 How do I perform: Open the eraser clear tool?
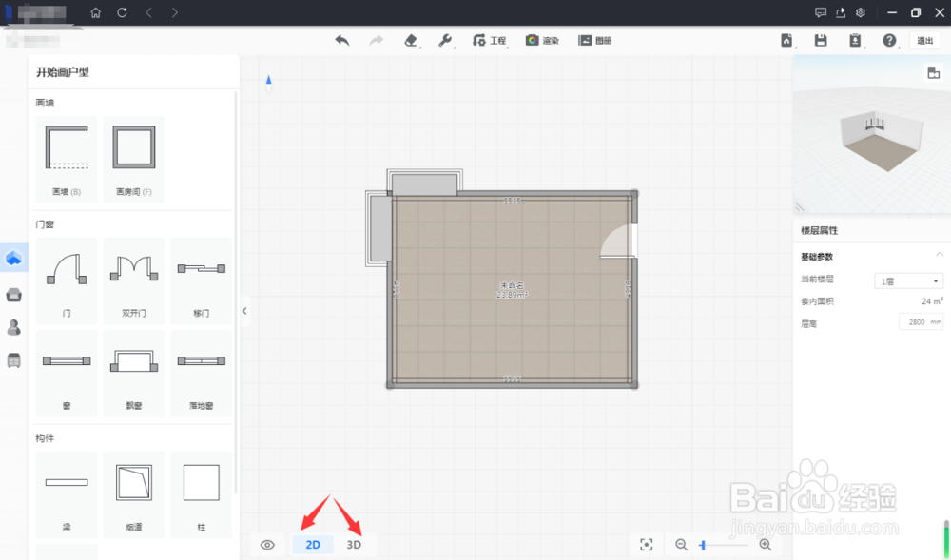(x=411, y=41)
